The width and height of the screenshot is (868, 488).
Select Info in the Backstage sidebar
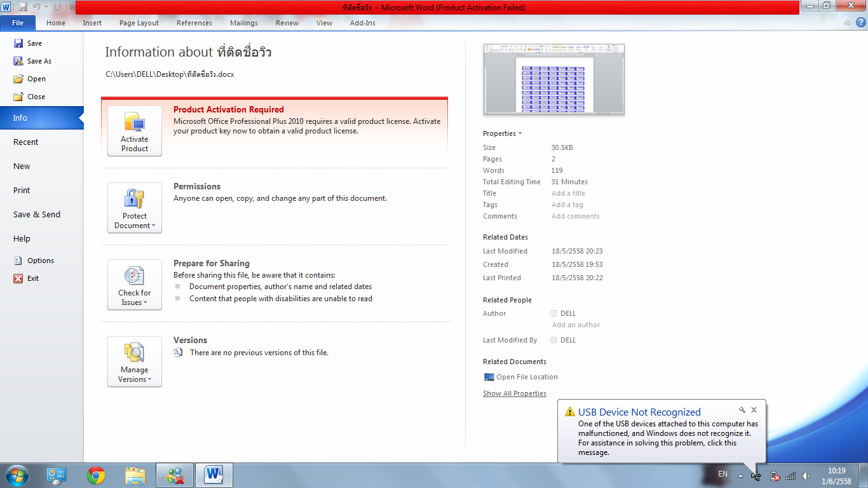(x=41, y=118)
